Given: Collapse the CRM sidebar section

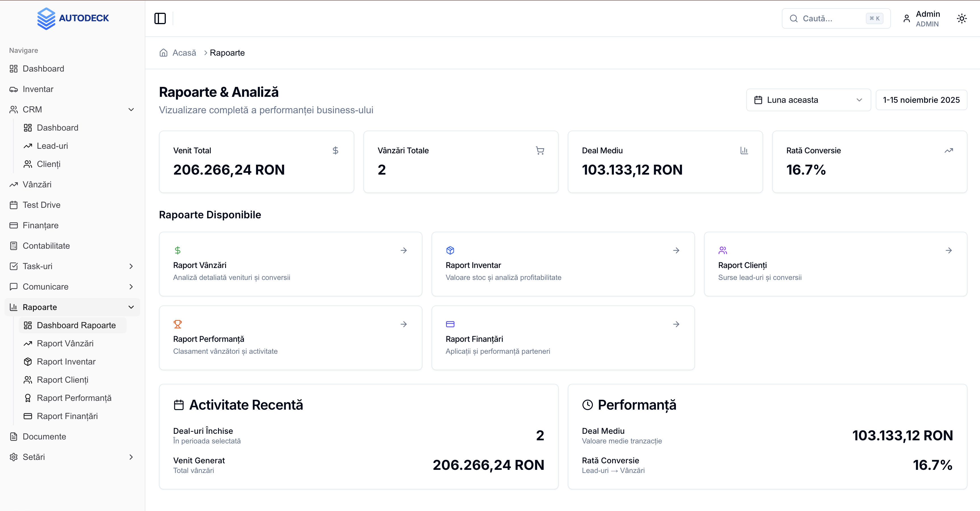Looking at the screenshot, I should tap(131, 110).
